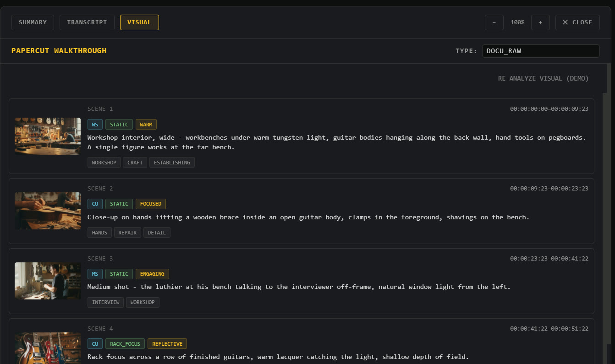This screenshot has height=364, width=615.
Task: Click the FOCUSED mood tag
Action: tap(151, 204)
